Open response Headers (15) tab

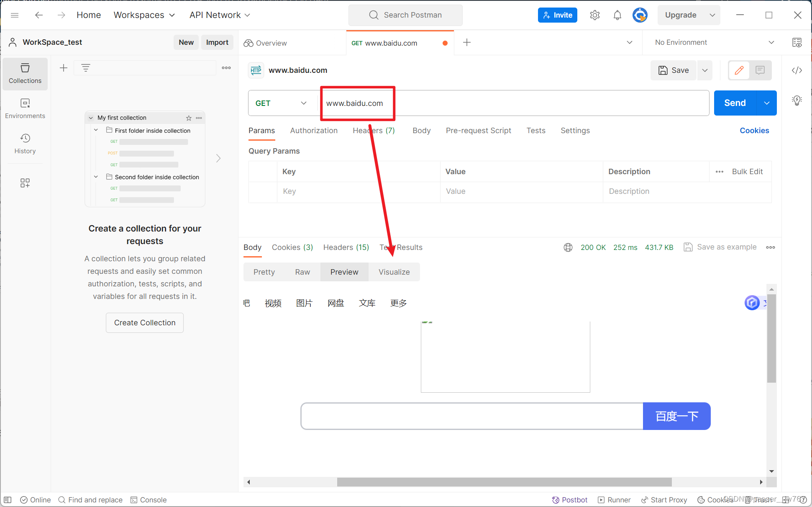(346, 247)
